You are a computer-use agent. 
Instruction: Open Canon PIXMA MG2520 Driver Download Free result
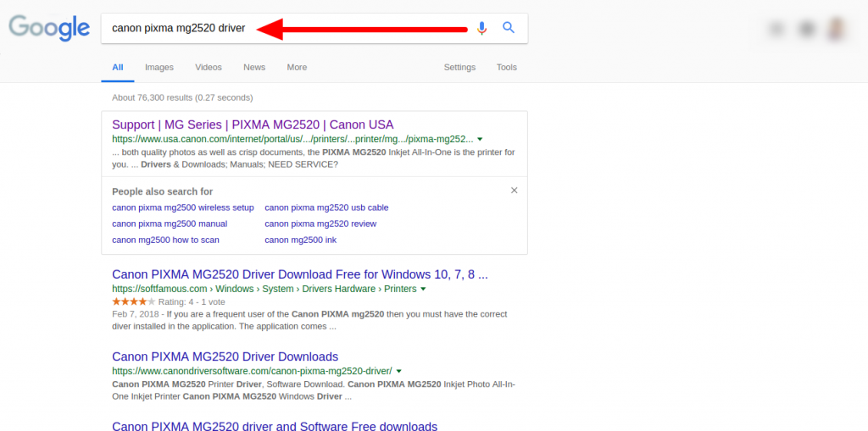point(299,274)
